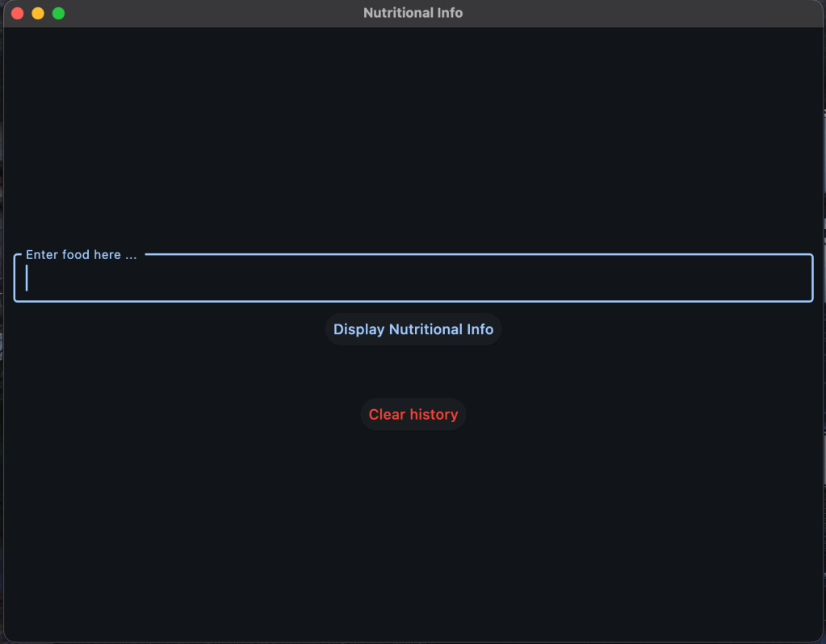The width and height of the screenshot is (826, 644).
Task: Focus the Enter food here text field
Action: point(413,279)
